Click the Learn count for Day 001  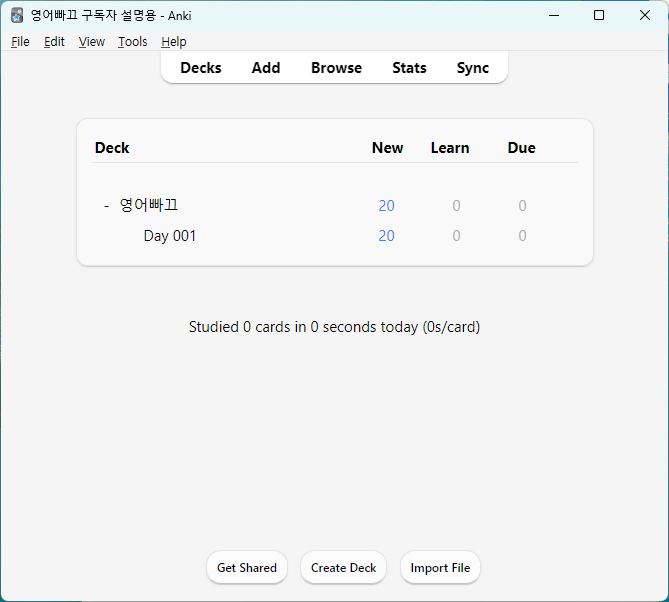click(x=457, y=236)
